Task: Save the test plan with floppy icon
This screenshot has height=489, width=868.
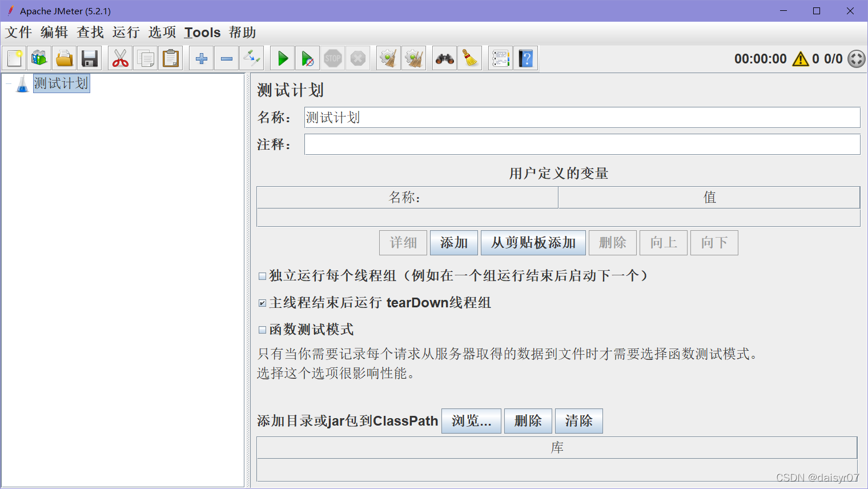Action: [x=90, y=58]
